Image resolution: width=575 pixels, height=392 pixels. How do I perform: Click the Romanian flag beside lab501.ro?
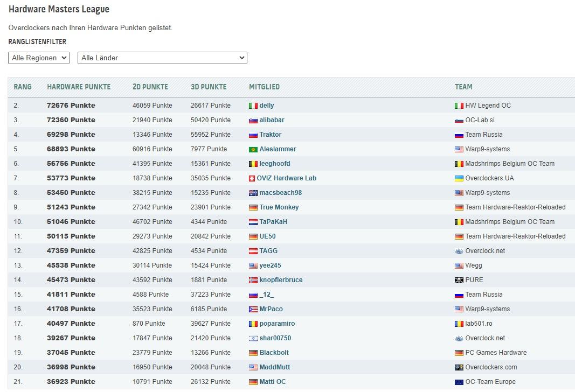[459, 324]
